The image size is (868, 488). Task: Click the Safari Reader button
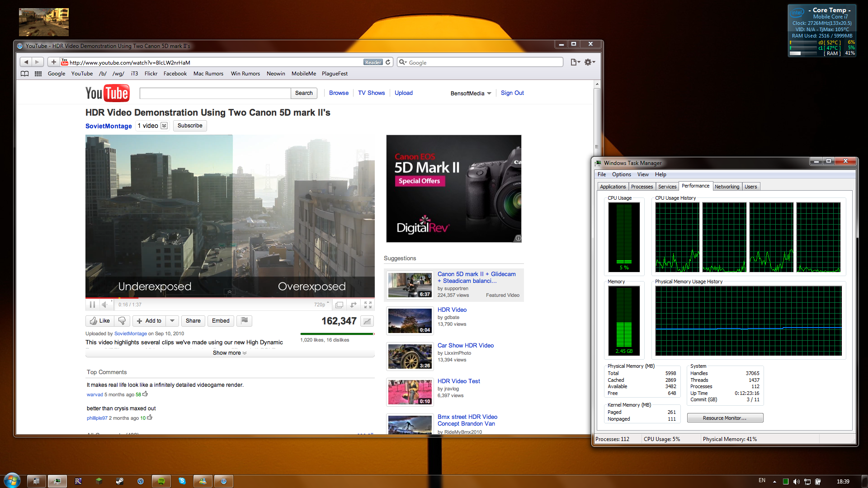(x=373, y=62)
